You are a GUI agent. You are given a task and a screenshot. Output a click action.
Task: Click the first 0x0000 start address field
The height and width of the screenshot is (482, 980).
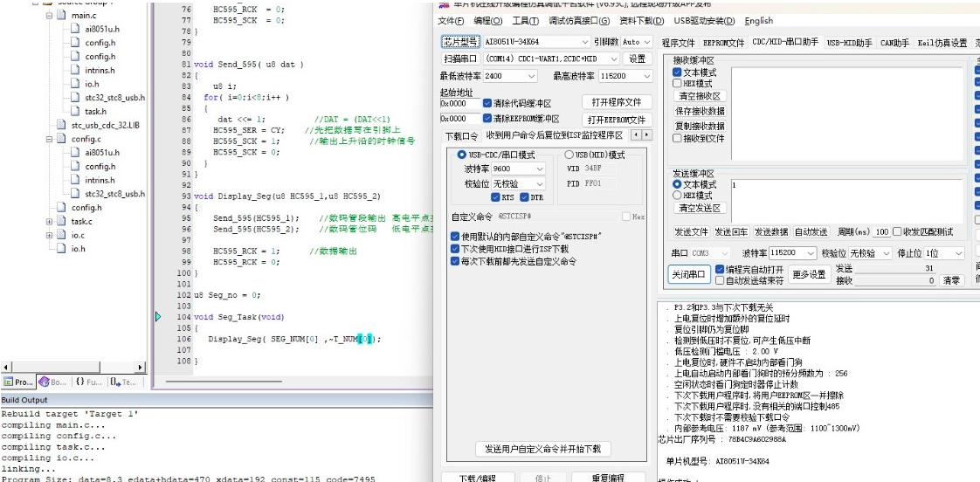[460, 103]
